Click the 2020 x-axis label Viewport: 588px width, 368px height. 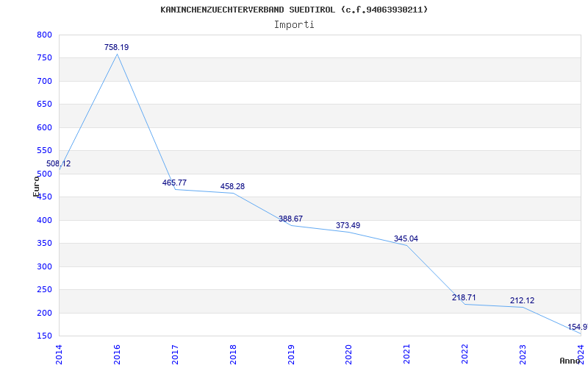click(x=348, y=355)
